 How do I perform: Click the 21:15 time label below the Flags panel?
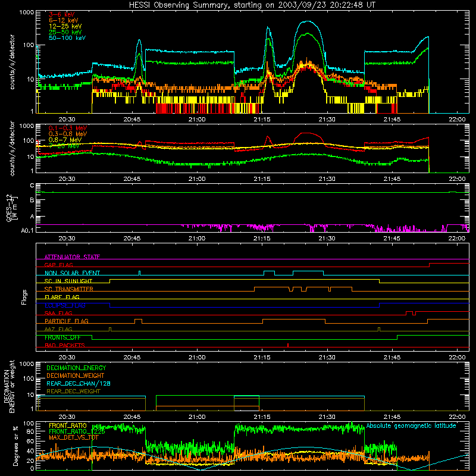tap(262, 357)
